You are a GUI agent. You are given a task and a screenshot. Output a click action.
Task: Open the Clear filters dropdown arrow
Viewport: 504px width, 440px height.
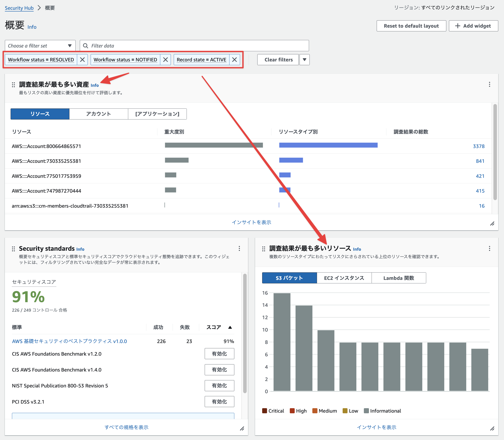[304, 60]
